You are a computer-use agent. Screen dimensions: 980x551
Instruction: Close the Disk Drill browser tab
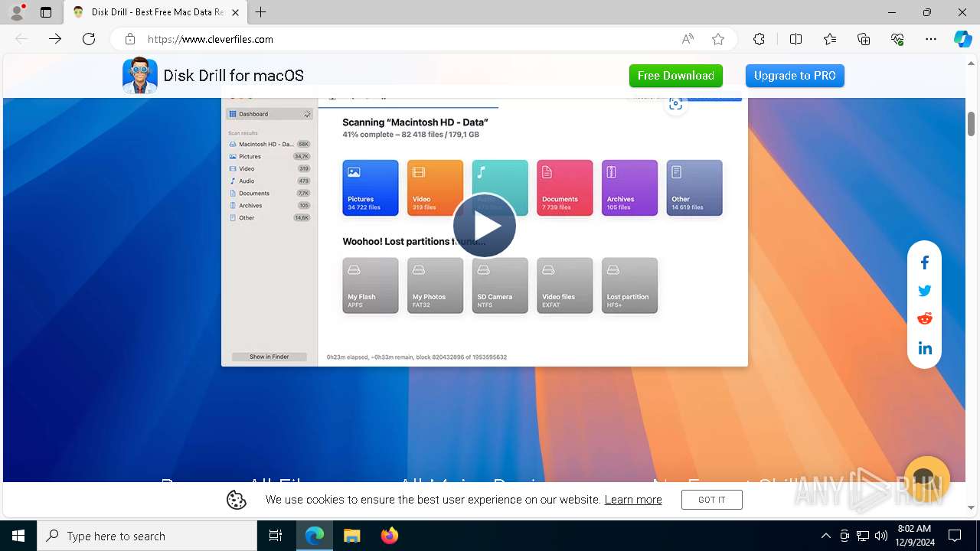coord(236,12)
